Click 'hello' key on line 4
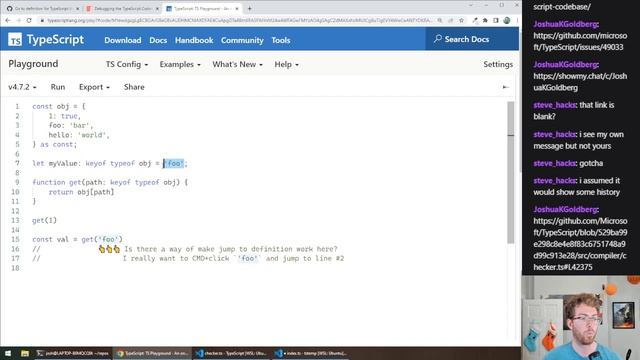 click(59, 135)
